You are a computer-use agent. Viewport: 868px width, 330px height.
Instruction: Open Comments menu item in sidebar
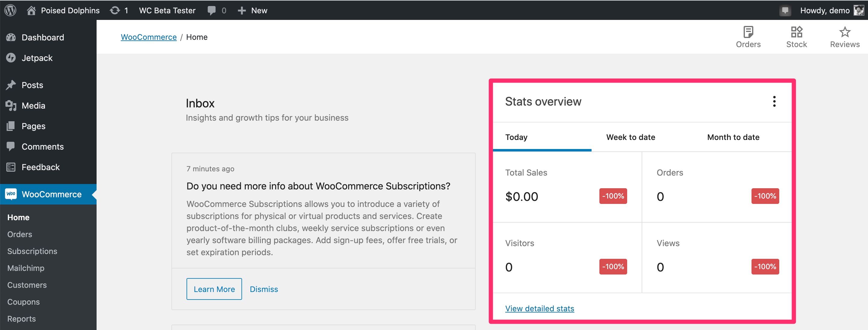pos(48,147)
